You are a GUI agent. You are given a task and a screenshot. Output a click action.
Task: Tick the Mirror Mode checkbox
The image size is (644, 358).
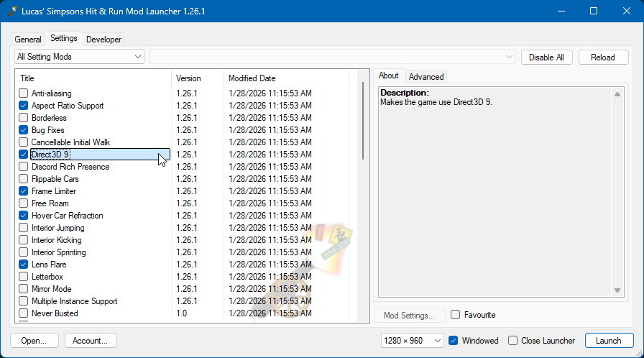24,288
